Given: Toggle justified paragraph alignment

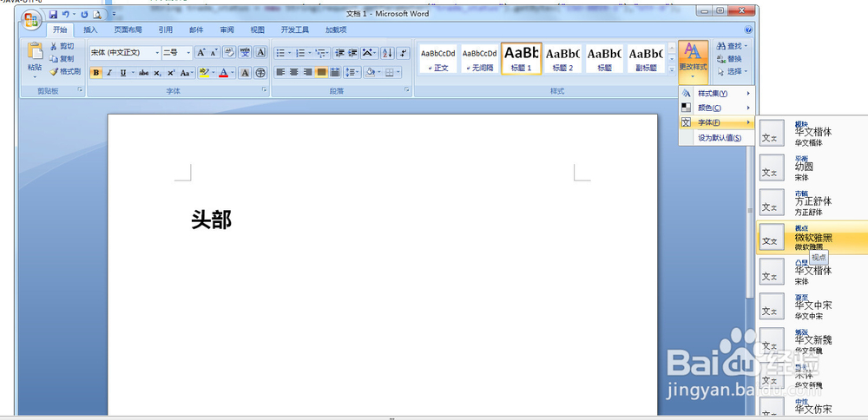Looking at the screenshot, I should point(321,72).
